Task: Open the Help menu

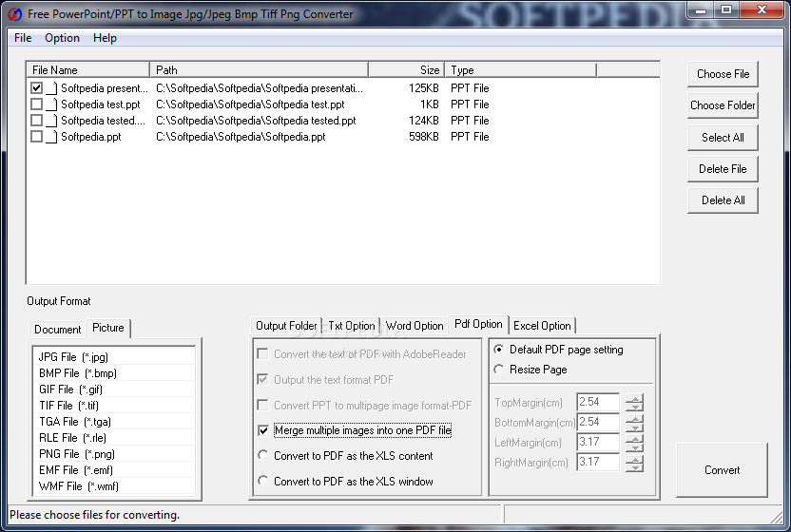Action: click(x=105, y=38)
